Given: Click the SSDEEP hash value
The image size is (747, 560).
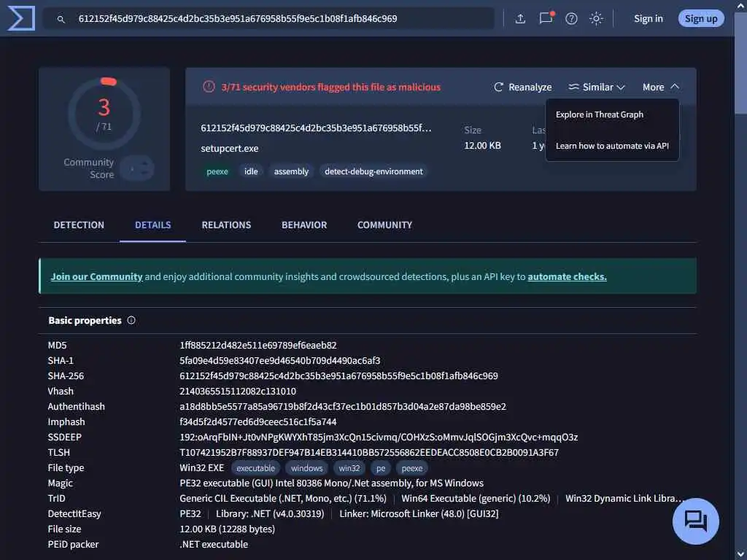Looking at the screenshot, I should pyautogui.click(x=379, y=437).
